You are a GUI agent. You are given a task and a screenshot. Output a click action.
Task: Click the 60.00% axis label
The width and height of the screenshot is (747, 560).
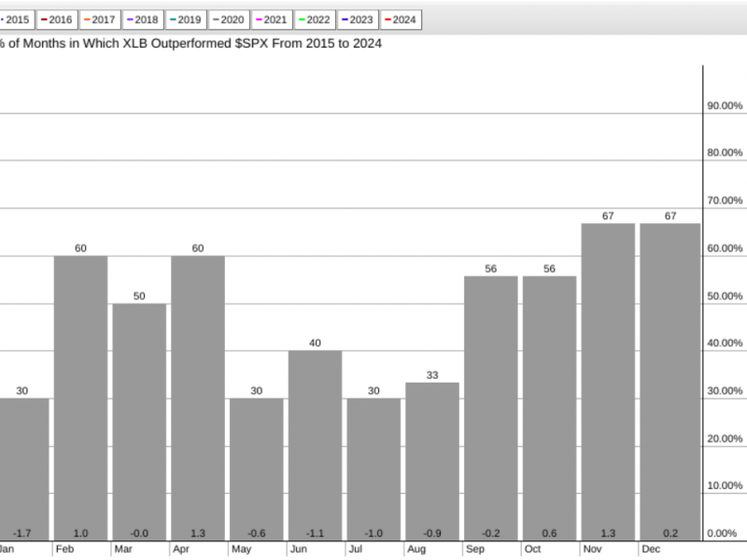725,248
